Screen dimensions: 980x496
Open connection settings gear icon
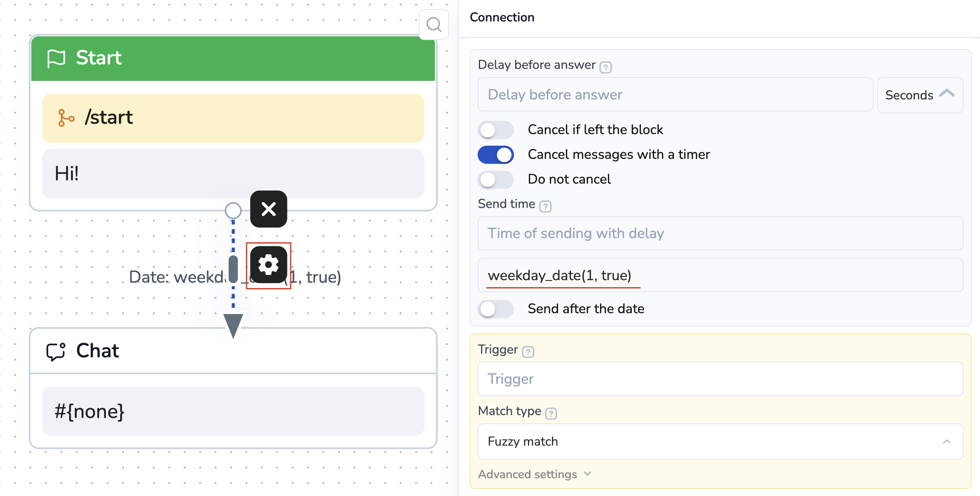(269, 265)
